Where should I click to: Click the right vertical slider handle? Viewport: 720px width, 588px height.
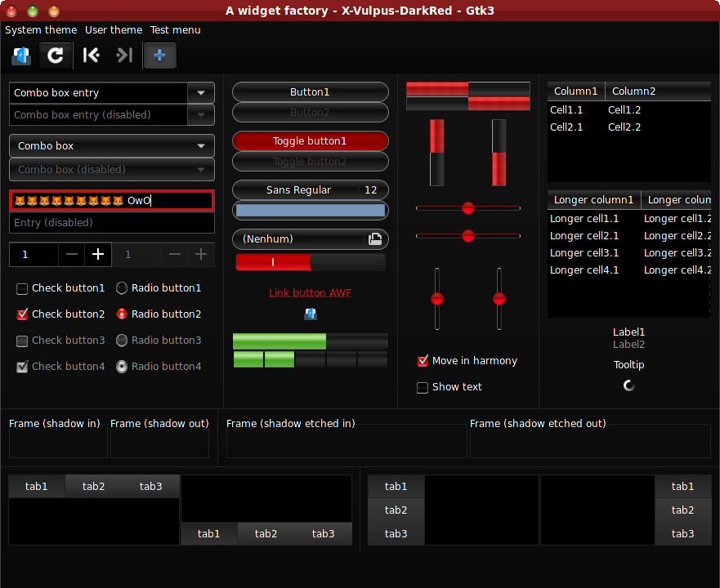pos(499,299)
